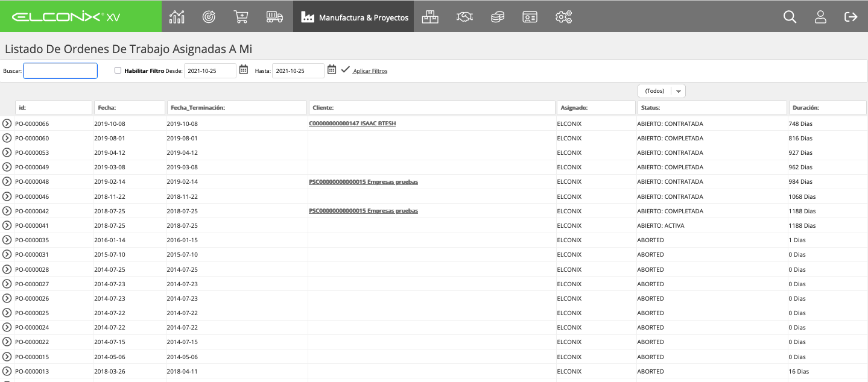Viewport: 868px width, 382px height.
Task: Expand row PO-0000048 details
Action: pyautogui.click(x=7, y=181)
